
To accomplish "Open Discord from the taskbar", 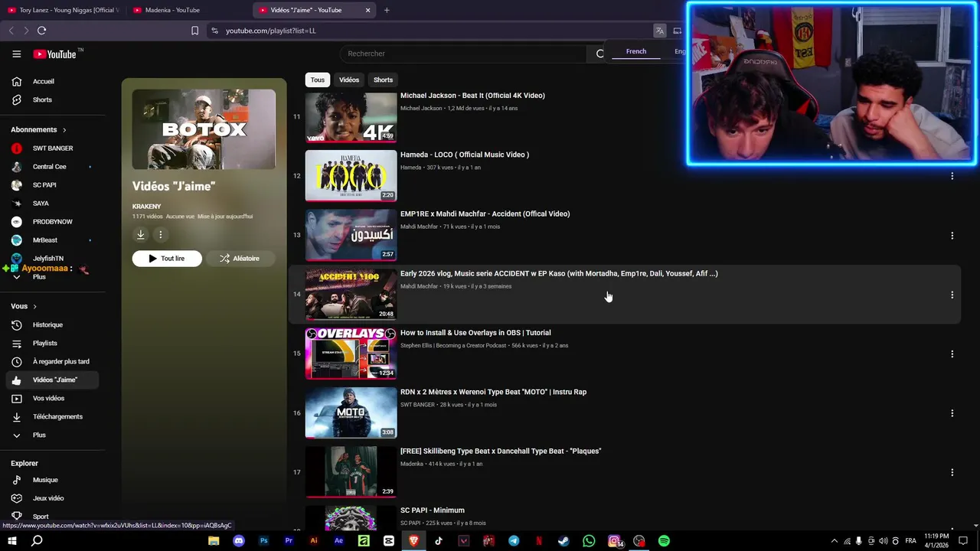I will tap(238, 541).
